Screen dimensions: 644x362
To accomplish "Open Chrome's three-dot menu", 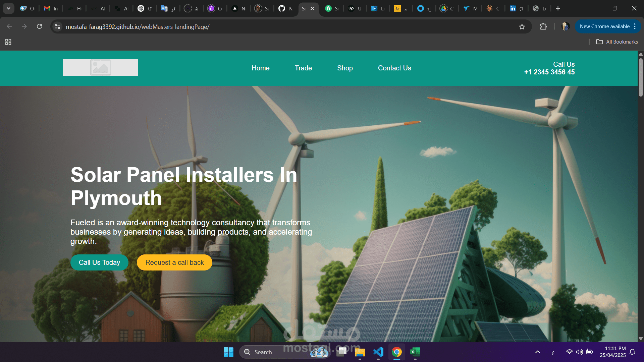I will click(635, 26).
